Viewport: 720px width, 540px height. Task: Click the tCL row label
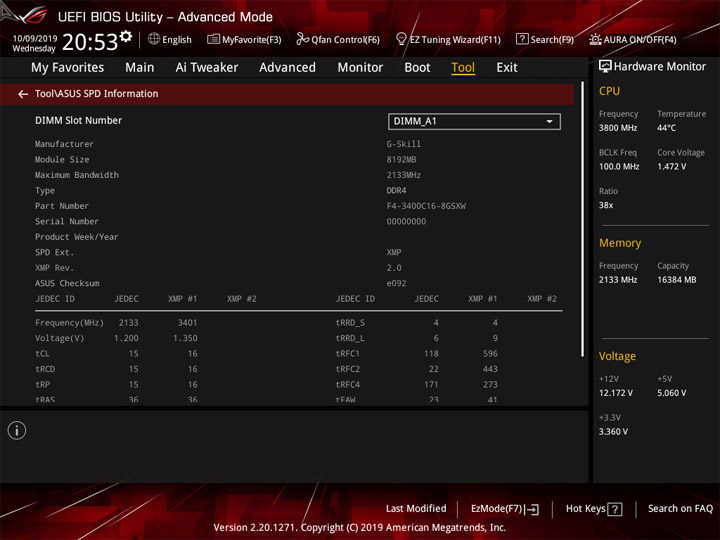coord(42,354)
